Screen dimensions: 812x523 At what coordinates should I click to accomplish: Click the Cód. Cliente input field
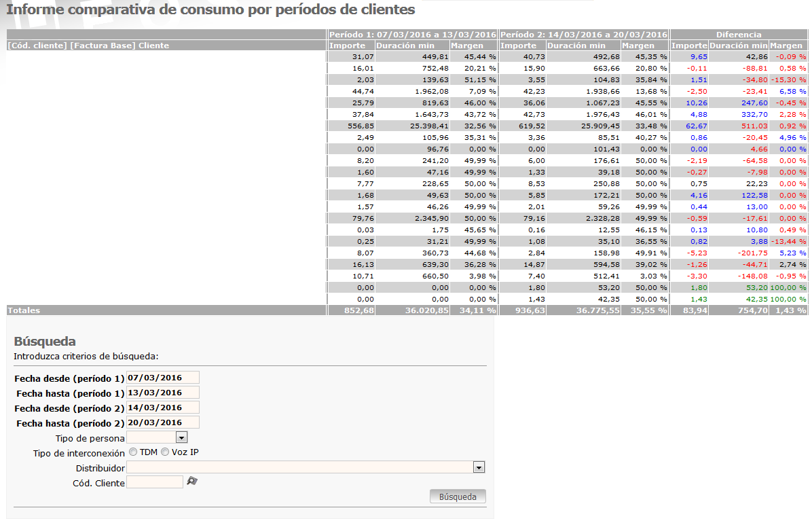pos(155,482)
